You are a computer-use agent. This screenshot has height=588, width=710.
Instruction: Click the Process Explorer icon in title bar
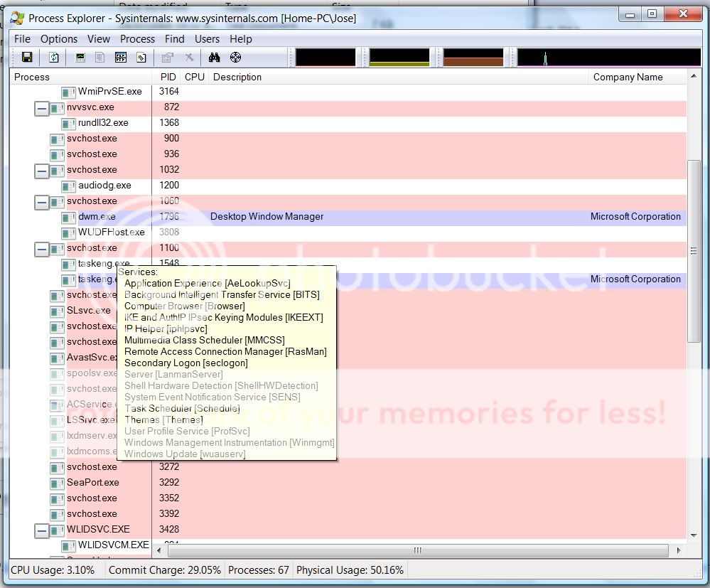tap(17, 18)
